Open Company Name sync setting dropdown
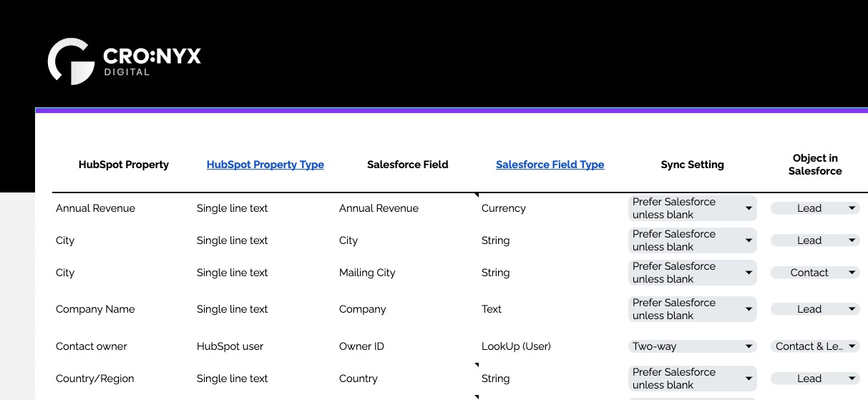This screenshot has height=400, width=868. 692,309
